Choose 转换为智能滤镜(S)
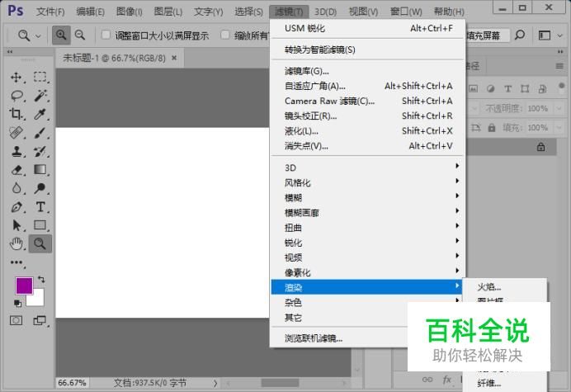The image size is (571, 392). [368, 50]
